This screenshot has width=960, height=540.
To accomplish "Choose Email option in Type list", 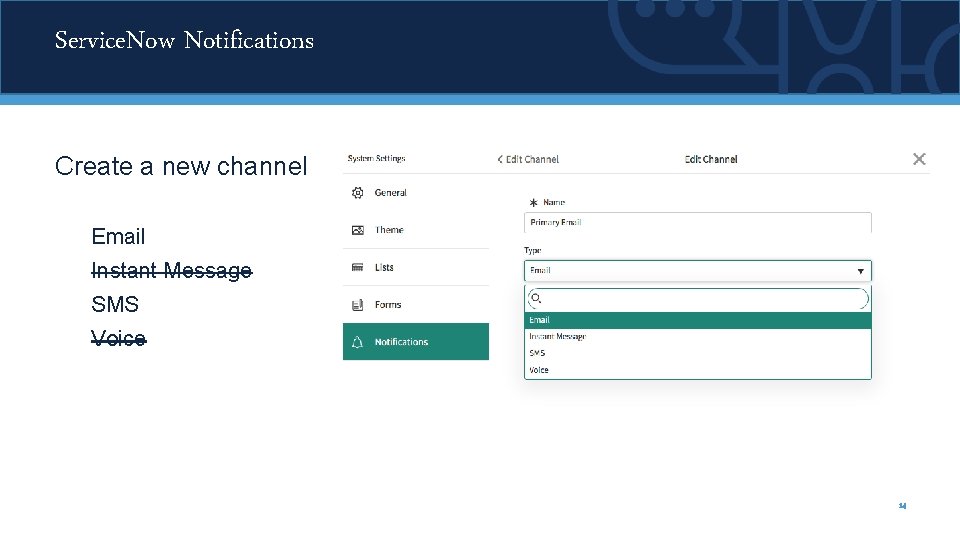I will tap(697, 320).
